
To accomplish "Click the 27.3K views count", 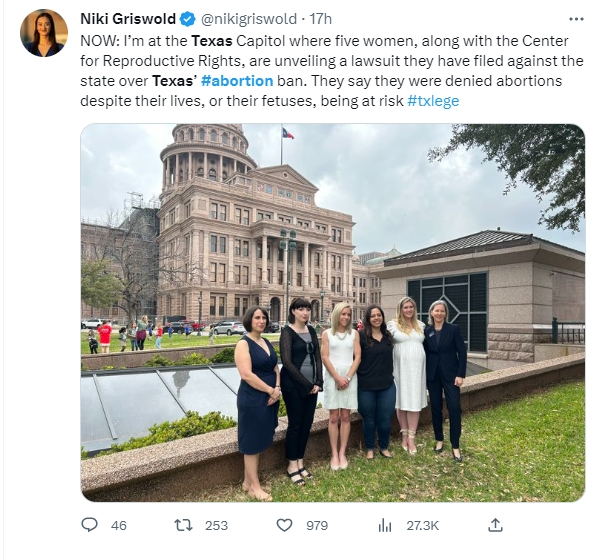I will [x=423, y=526].
